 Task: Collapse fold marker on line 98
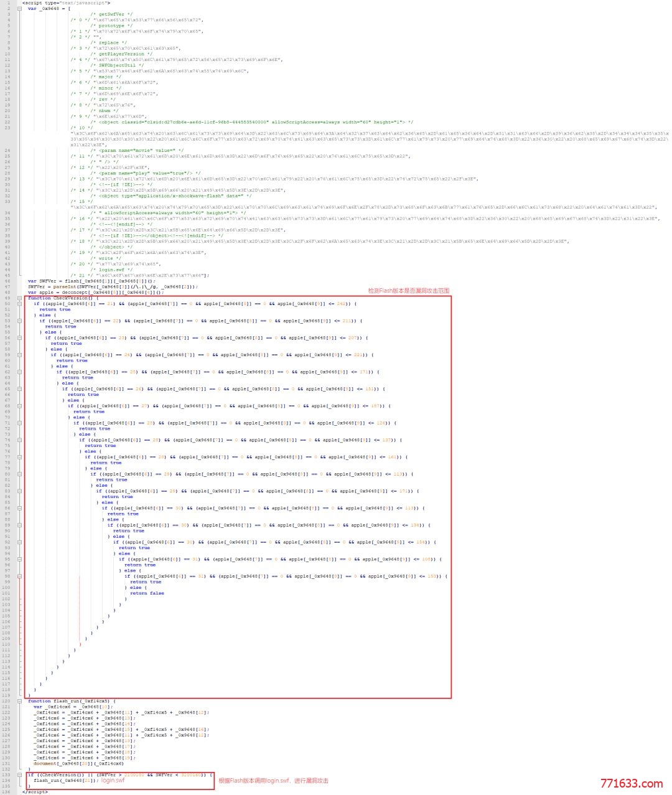pyautogui.click(x=19, y=576)
